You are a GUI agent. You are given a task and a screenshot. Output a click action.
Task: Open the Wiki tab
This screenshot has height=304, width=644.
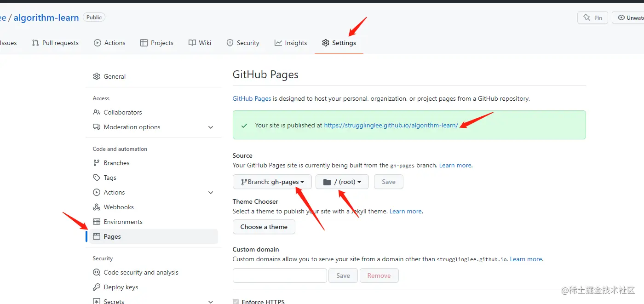200,43
